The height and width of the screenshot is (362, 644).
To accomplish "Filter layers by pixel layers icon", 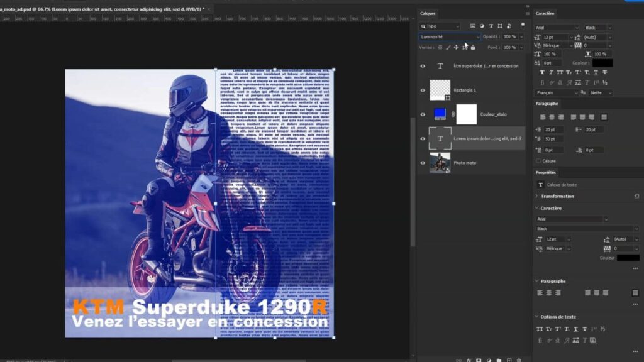I will point(473,26).
